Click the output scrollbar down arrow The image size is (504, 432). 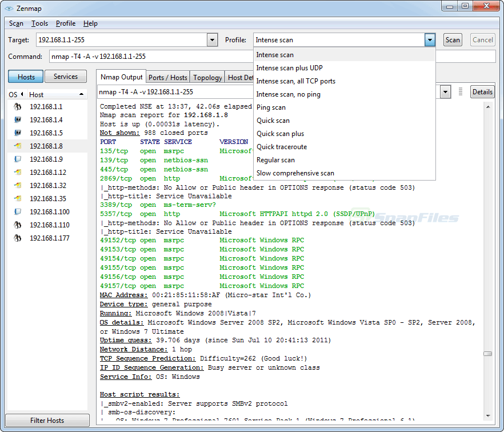click(488, 416)
